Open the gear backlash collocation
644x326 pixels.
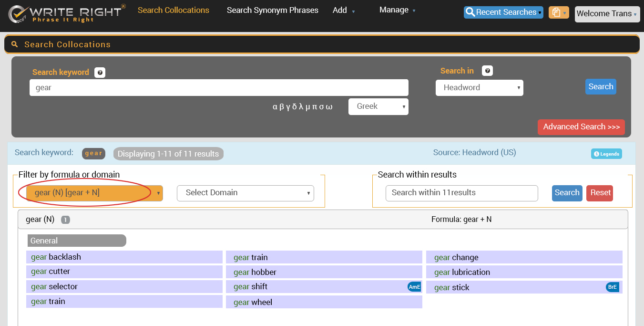(56, 257)
